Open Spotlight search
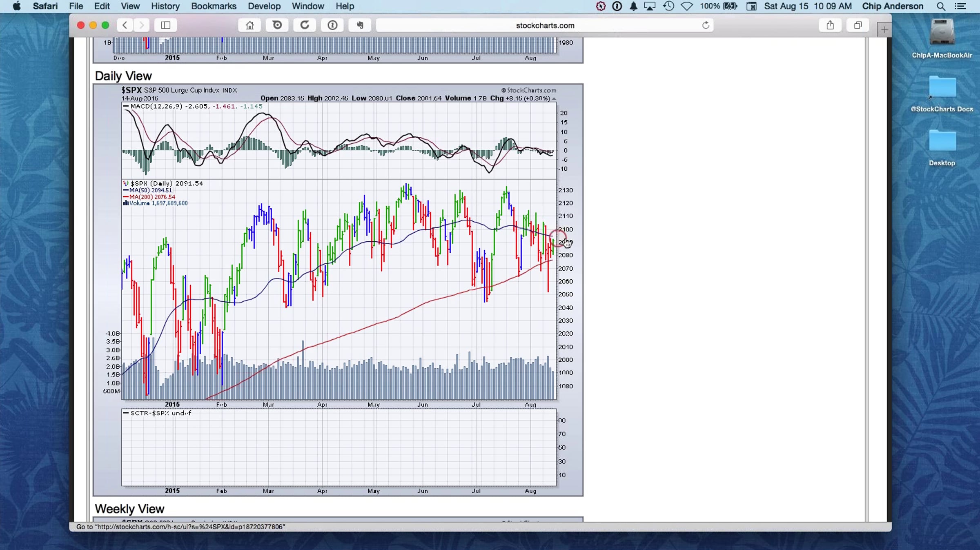Image resolution: width=980 pixels, height=550 pixels. coord(941,6)
